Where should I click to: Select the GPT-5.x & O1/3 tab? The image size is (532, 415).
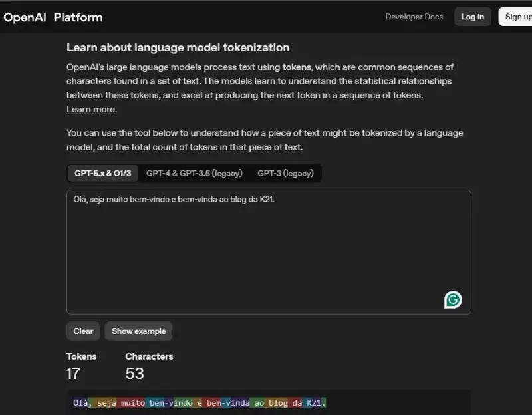[x=103, y=173]
